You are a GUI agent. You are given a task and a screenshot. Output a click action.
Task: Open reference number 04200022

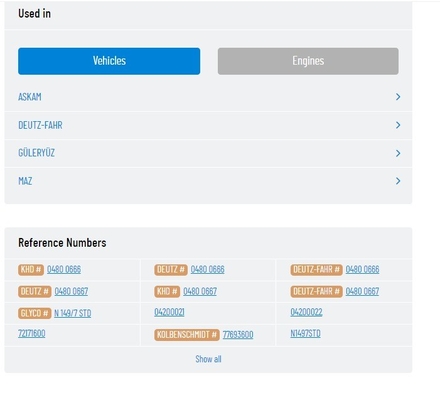coord(306,312)
